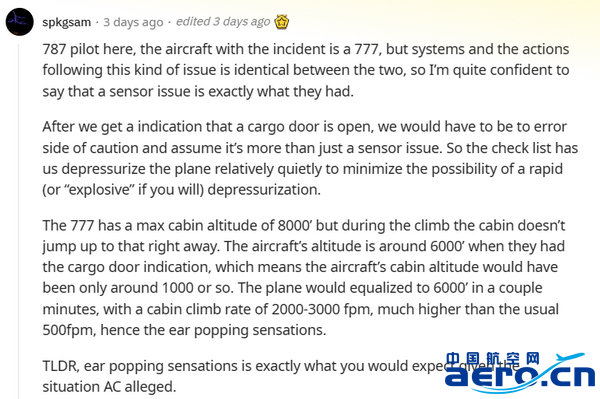Viewport: 600px width, 399px height.
Task: Click the 中国航空网 Chinese watermark characters
Action: (x=493, y=358)
